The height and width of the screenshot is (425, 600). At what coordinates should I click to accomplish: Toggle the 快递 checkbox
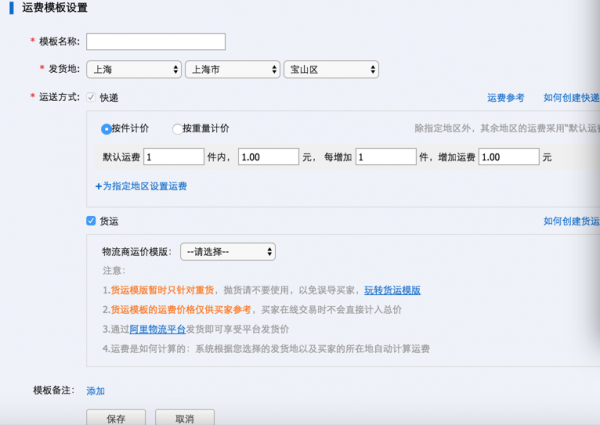pos(92,98)
